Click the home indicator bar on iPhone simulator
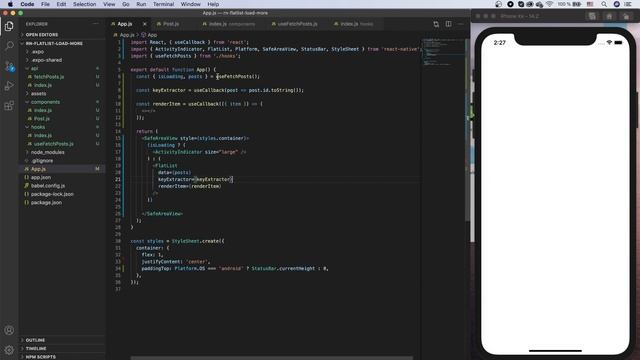Screen dimensions: 640x360 coord(555,350)
